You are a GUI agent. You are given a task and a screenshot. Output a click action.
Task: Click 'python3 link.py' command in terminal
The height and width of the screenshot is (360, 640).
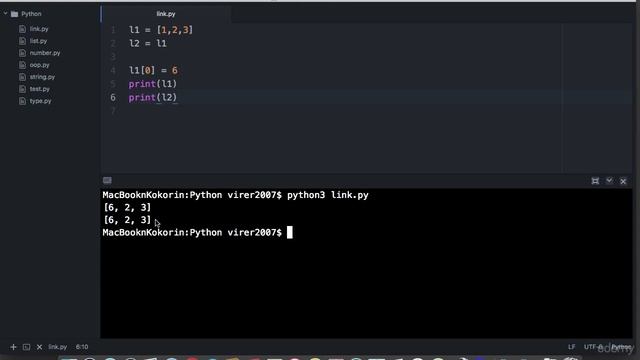tap(328, 195)
